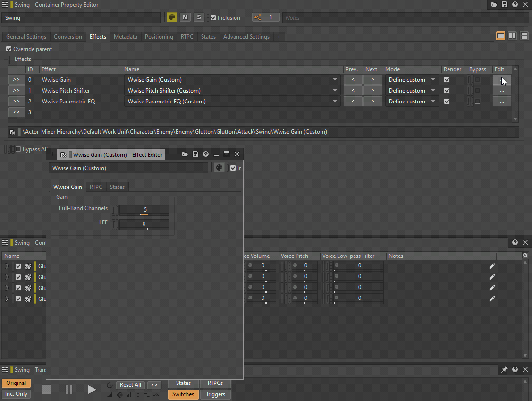The image size is (532, 401).
Task: Pin the Transport Control panel
Action: tap(505, 369)
